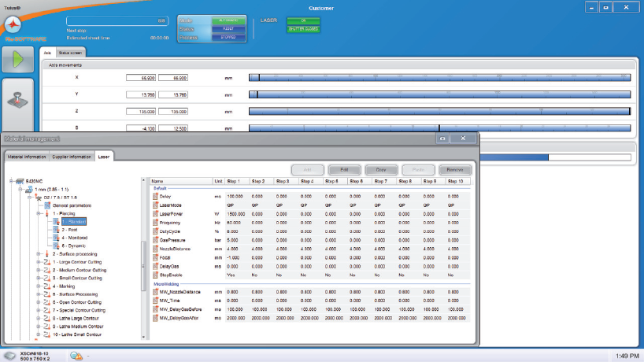The height and width of the screenshot is (362, 644).
Task: Collapse the 1 - Piercing tree node
Action: click(x=39, y=213)
